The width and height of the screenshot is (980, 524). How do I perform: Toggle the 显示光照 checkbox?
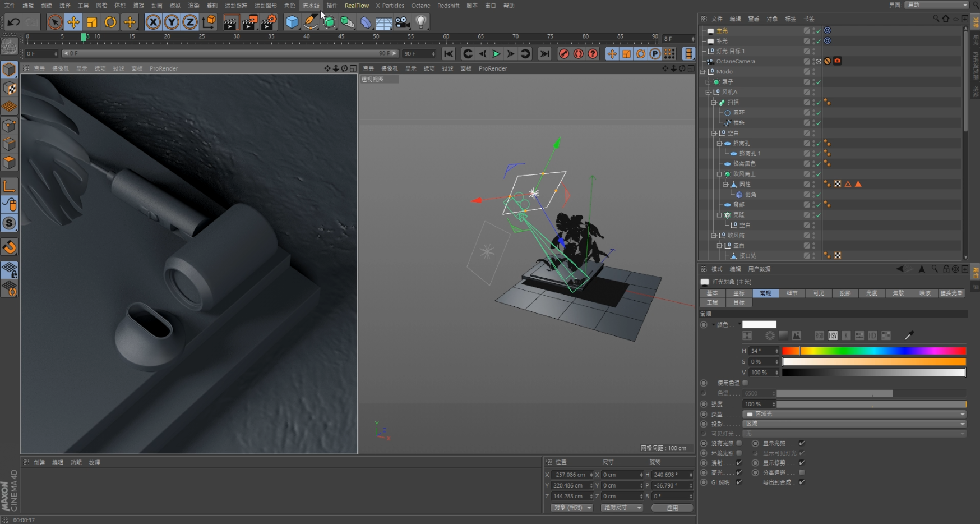click(x=802, y=443)
